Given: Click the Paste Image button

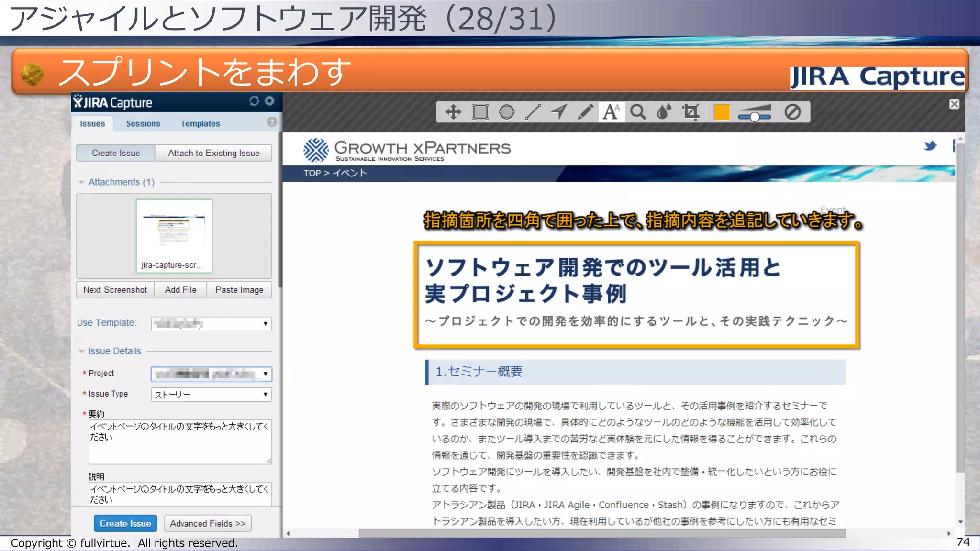Looking at the screenshot, I should 239,290.
